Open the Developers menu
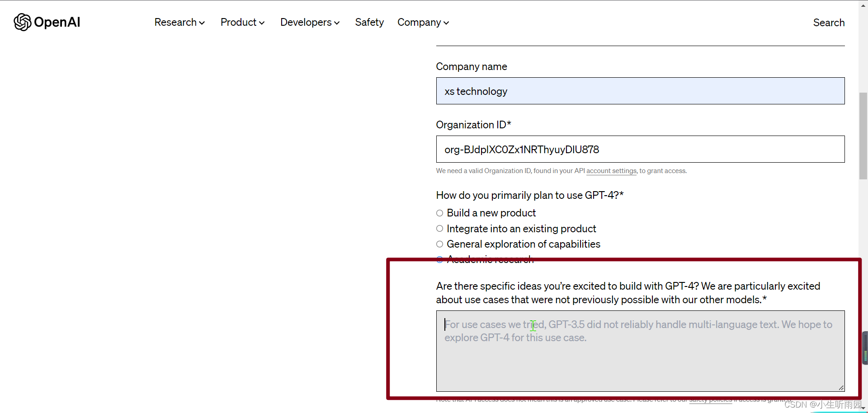868x413 pixels. (310, 22)
